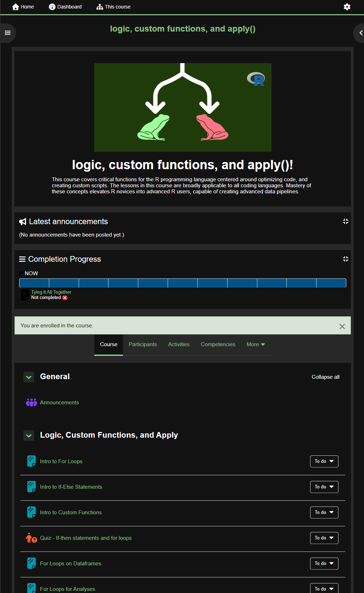Select the Course tab
This screenshot has height=593, width=364.
pos(108,344)
